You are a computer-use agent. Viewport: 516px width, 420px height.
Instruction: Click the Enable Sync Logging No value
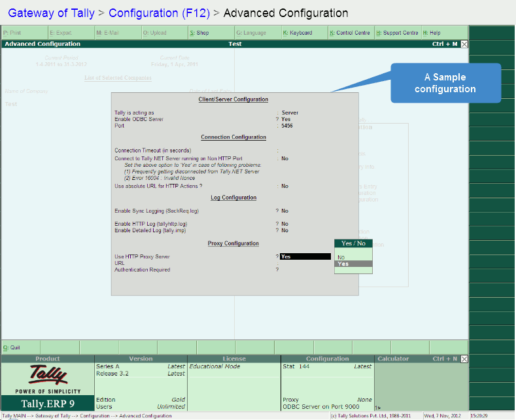[x=284, y=211]
